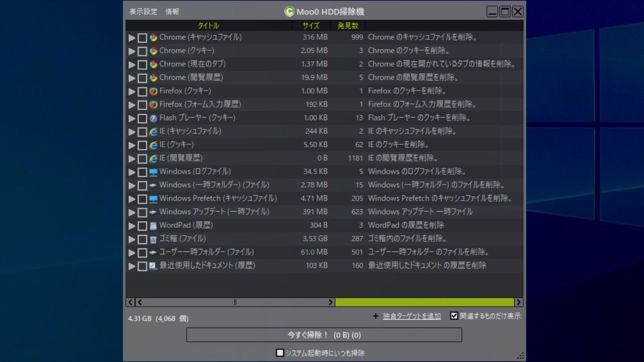The image size is (644, 362).
Task: Tick the ゴミ箱 (ファイル) checkbox
Action: [x=142, y=239]
